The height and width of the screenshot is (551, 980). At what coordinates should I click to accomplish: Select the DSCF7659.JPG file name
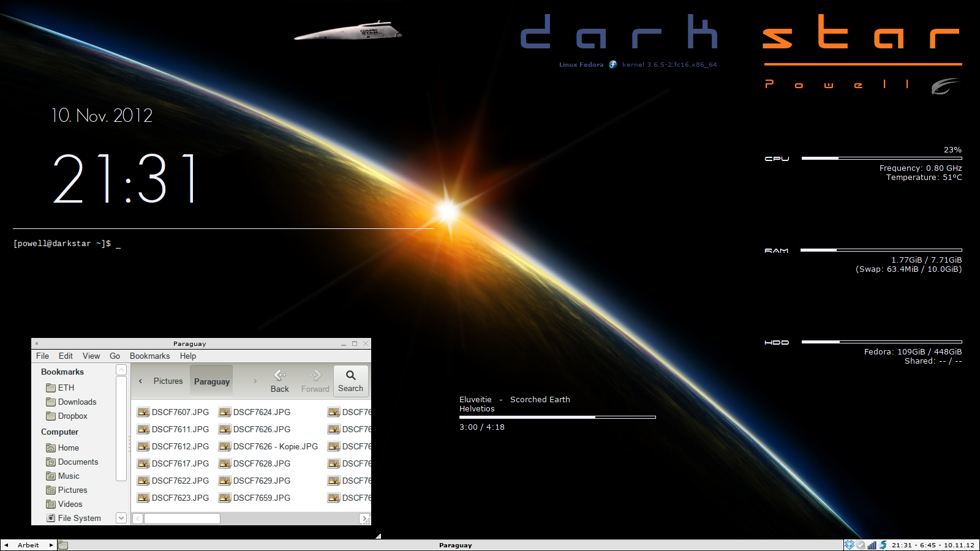(x=262, y=498)
